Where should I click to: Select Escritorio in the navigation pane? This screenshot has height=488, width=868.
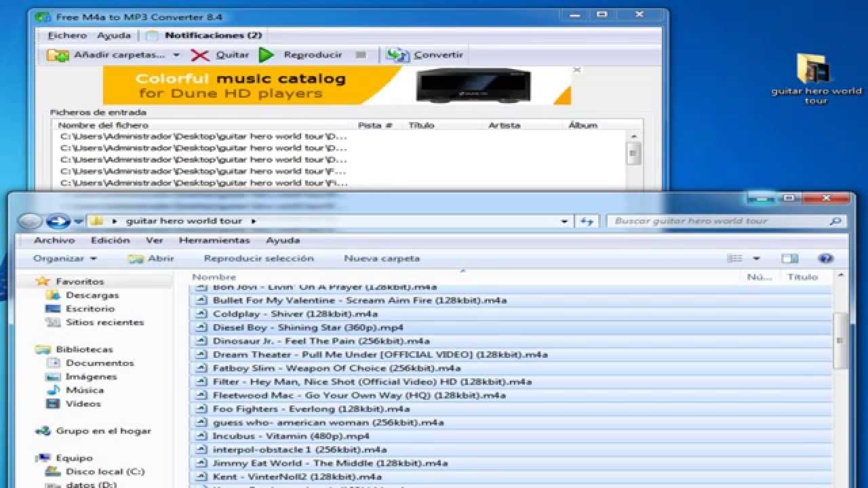click(90, 308)
